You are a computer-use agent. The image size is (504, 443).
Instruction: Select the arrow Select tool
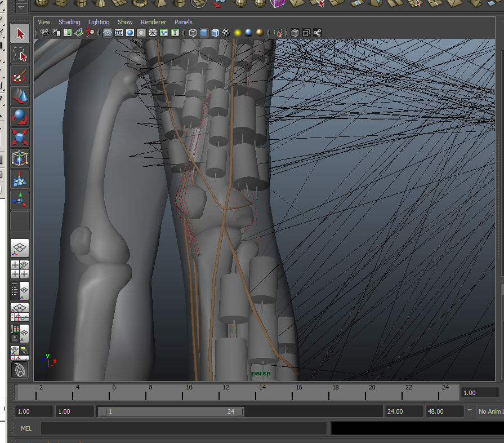pyautogui.click(x=20, y=33)
